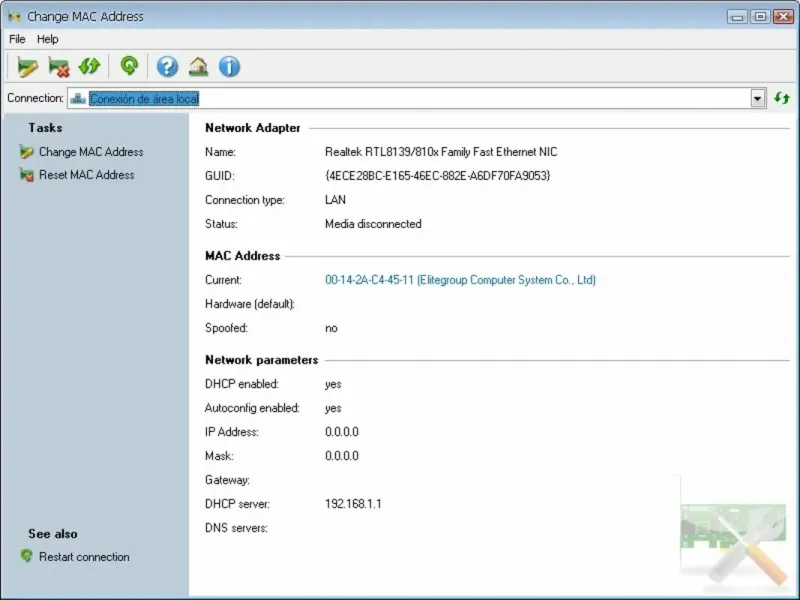Screen dimensions: 800x600
Task: Click Reset MAC Address task link
Action: [x=87, y=175]
